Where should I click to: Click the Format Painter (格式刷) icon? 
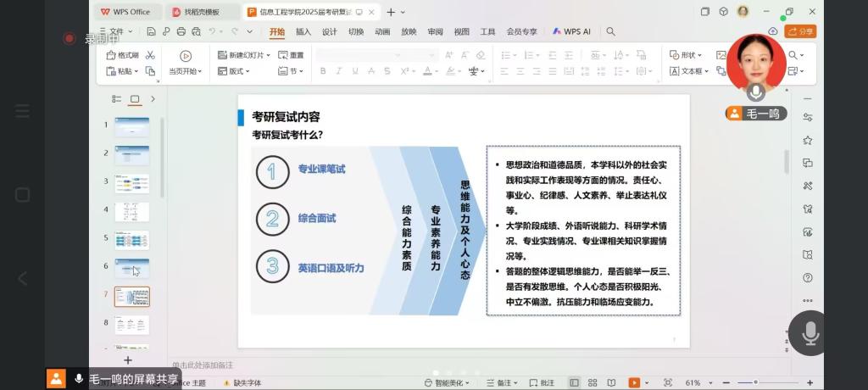(123, 55)
